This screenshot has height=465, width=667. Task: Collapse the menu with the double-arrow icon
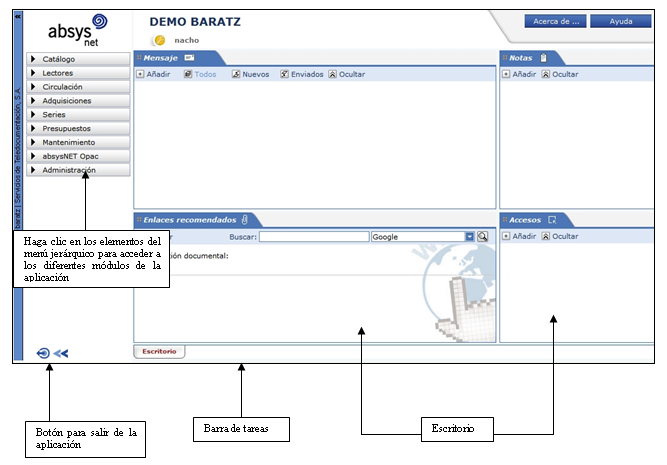[x=61, y=353]
